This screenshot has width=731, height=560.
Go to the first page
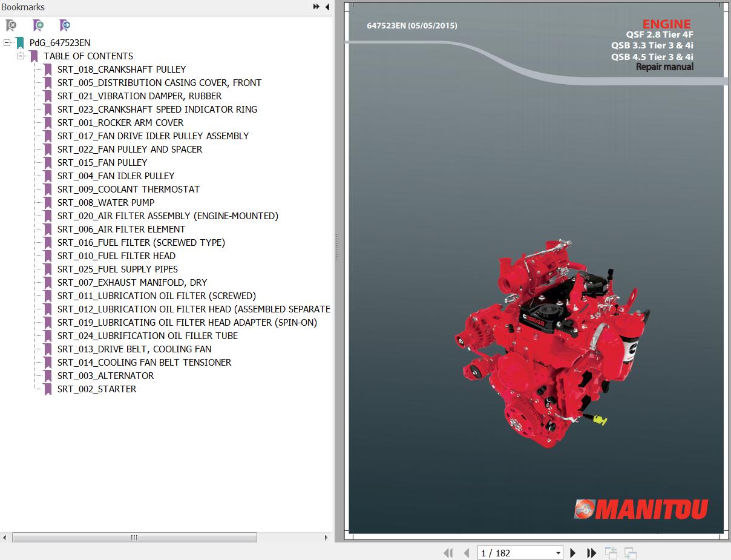click(x=448, y=553)
